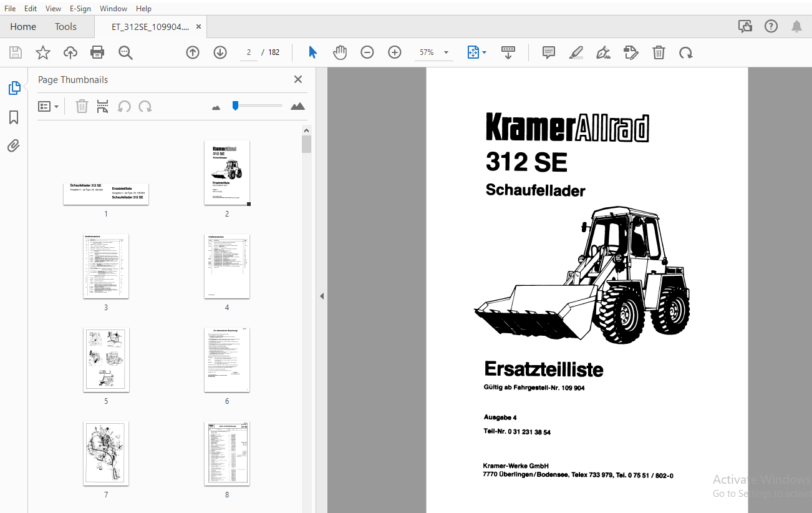
Task: Select page 8 thumbnail
Action: click(x=227, y=454)
